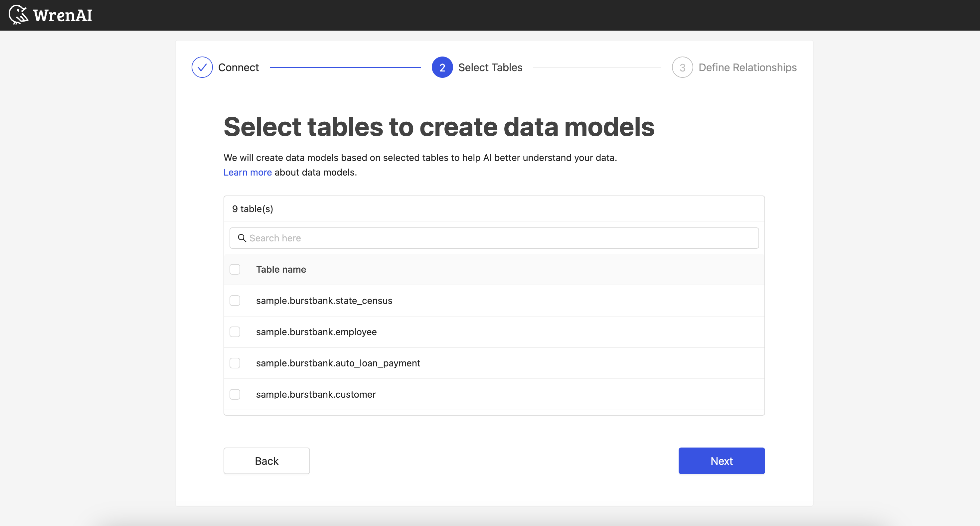The image size is (980, 526).
Task: Check the sample.burstbank.customer checkbox
Action: coord(235,394)
